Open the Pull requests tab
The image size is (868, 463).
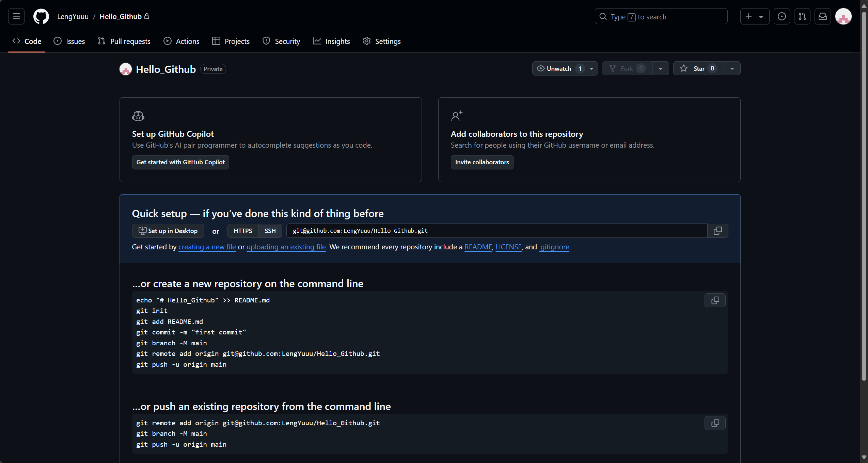(x=124, y=41)
